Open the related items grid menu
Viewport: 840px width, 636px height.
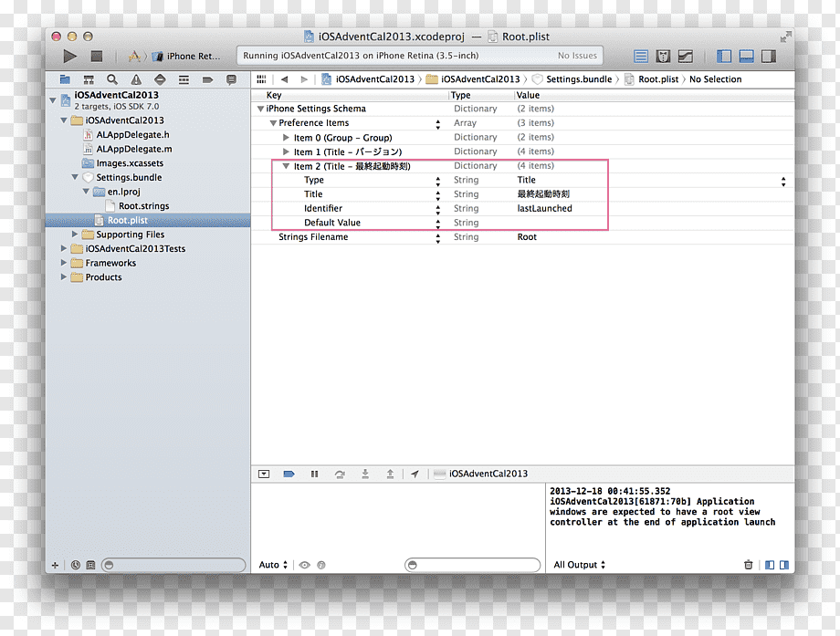click(x=261, y=79)
